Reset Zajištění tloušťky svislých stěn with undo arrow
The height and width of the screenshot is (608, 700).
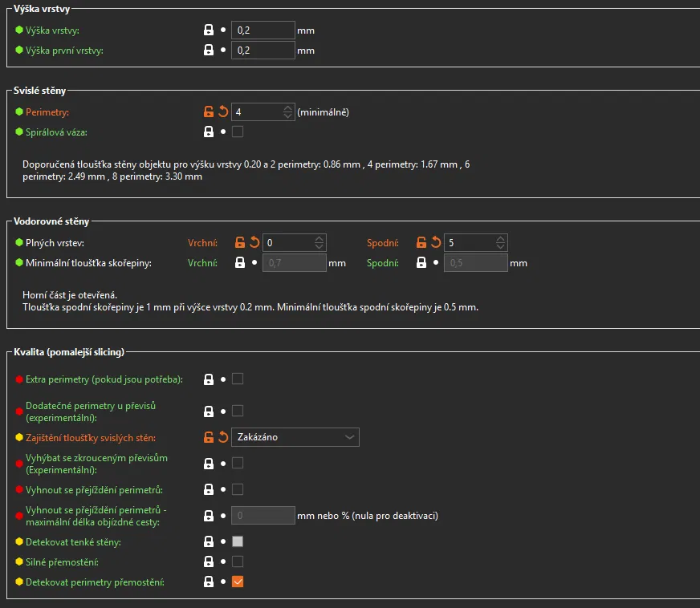pyautogui.click(x=222, y=437)
